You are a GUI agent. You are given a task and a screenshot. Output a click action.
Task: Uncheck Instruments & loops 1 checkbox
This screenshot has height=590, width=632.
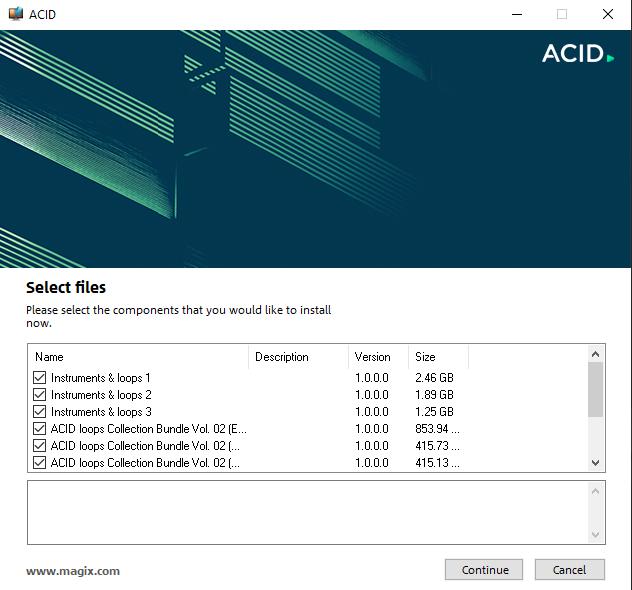(x=40, y=378)
